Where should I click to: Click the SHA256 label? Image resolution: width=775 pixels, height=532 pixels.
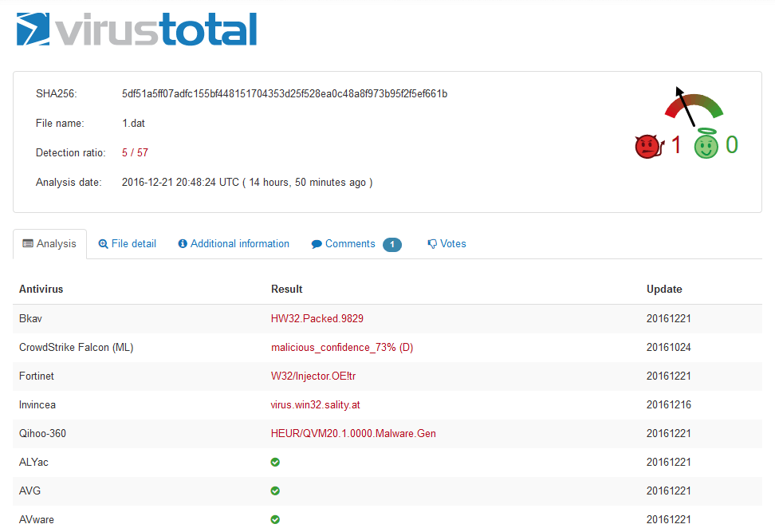pyautogui.click(x=57, y=93)
